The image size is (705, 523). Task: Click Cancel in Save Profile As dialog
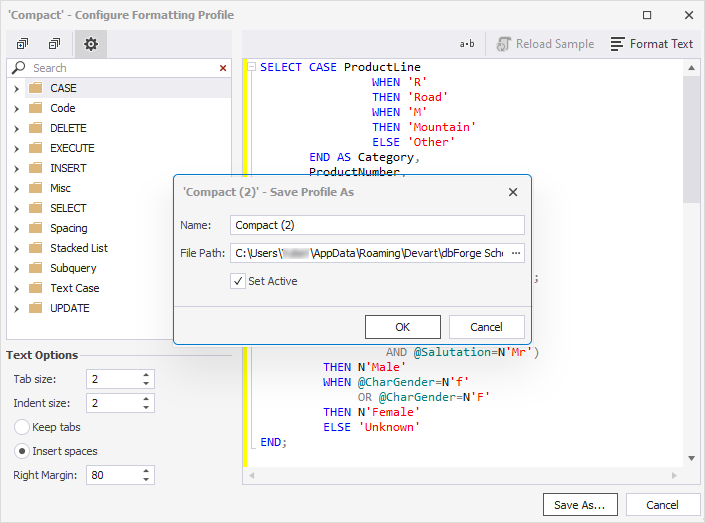click(x=486, y=327)
